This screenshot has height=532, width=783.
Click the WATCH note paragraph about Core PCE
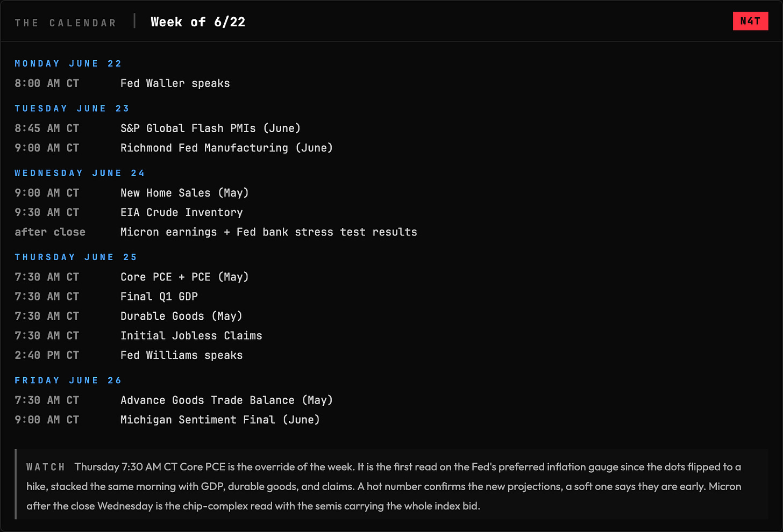384,486
